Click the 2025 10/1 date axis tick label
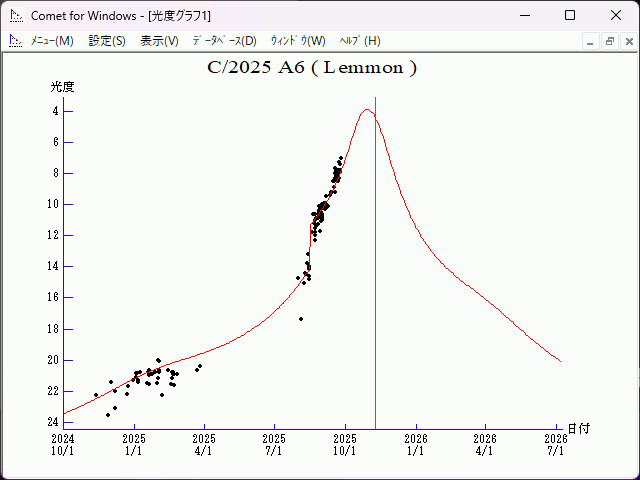 click(x=345, y=444)
